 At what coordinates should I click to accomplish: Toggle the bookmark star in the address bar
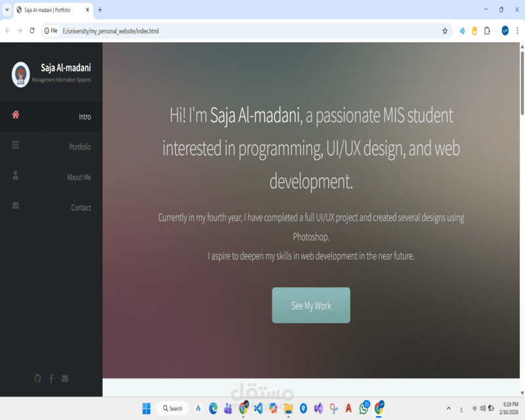pyautogui.click(x=445, y=30)
